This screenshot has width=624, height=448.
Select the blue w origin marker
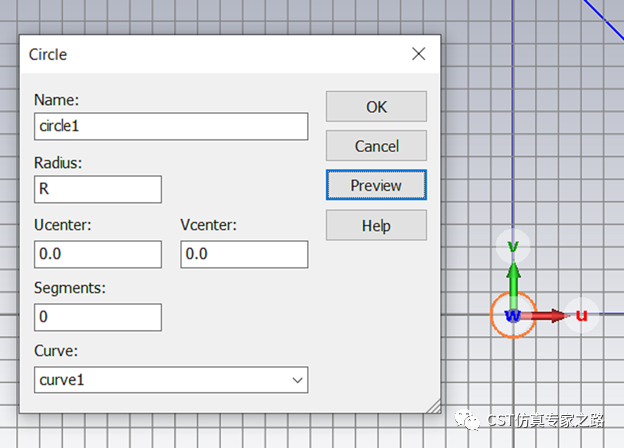[x=513, y=316]
